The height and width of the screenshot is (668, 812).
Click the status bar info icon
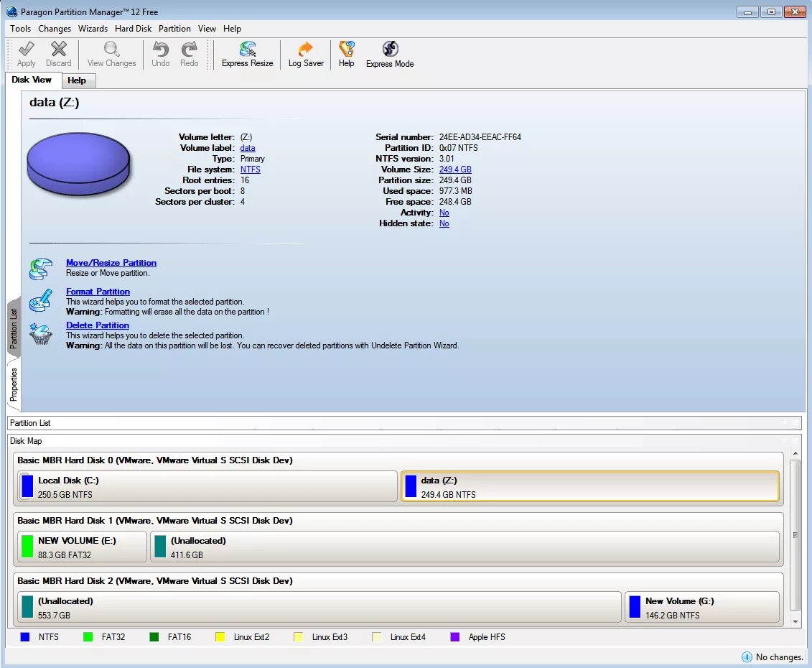pyautogui.click(x=747, y=657)
